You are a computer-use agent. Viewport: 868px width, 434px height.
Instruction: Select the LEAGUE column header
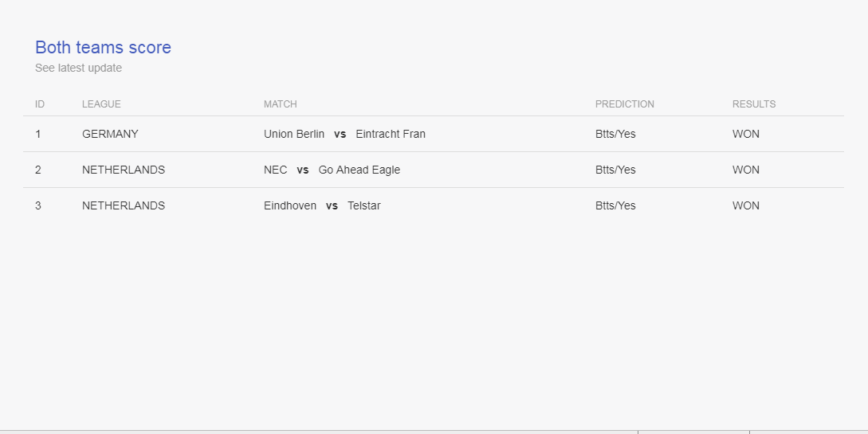[101, 104]
